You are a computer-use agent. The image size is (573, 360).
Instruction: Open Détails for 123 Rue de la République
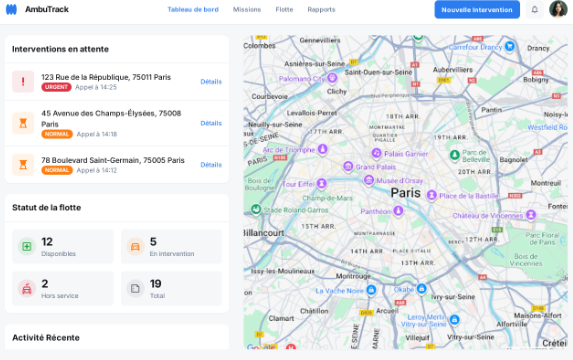pyautogui.click(x=211, y=82)
